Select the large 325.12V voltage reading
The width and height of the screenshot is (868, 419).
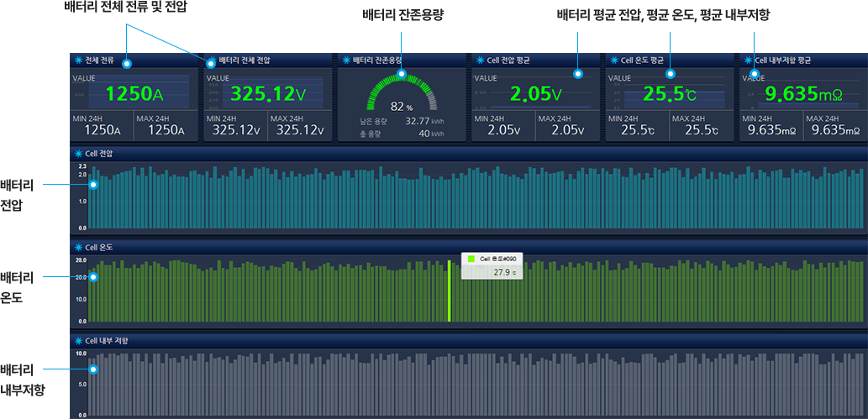click(268, 93)
